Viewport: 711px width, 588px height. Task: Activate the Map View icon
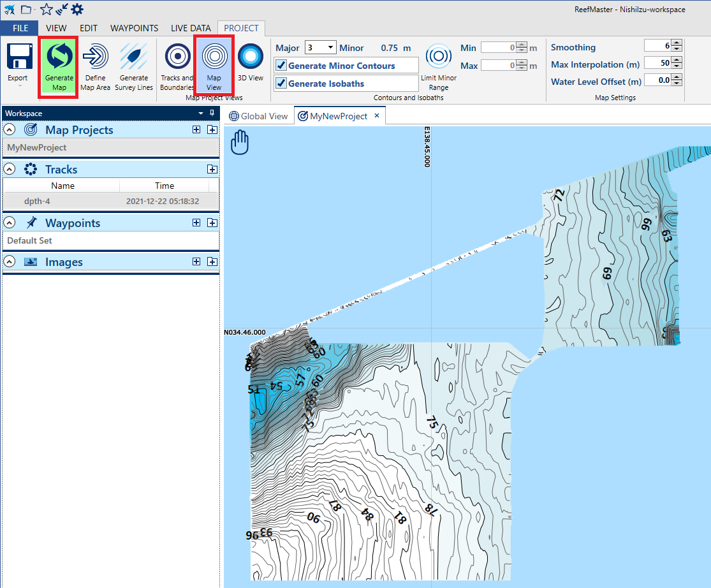(x=214, y=57)
